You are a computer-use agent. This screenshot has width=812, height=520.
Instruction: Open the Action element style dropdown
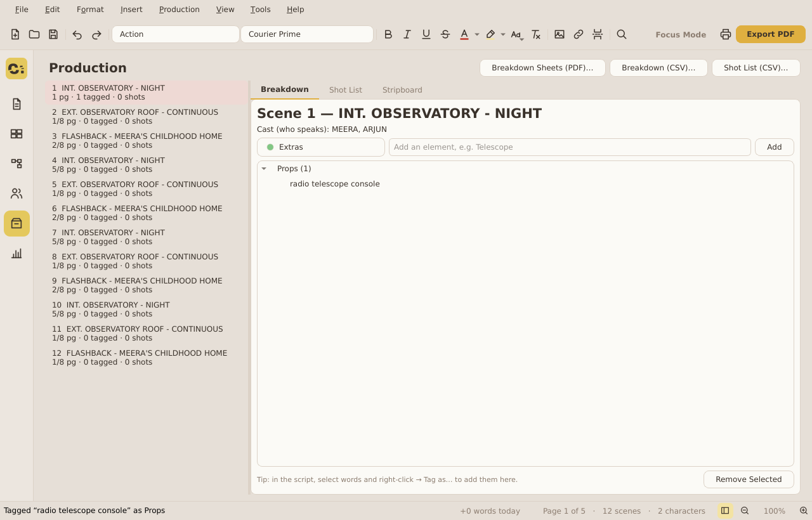pos(176,34)
